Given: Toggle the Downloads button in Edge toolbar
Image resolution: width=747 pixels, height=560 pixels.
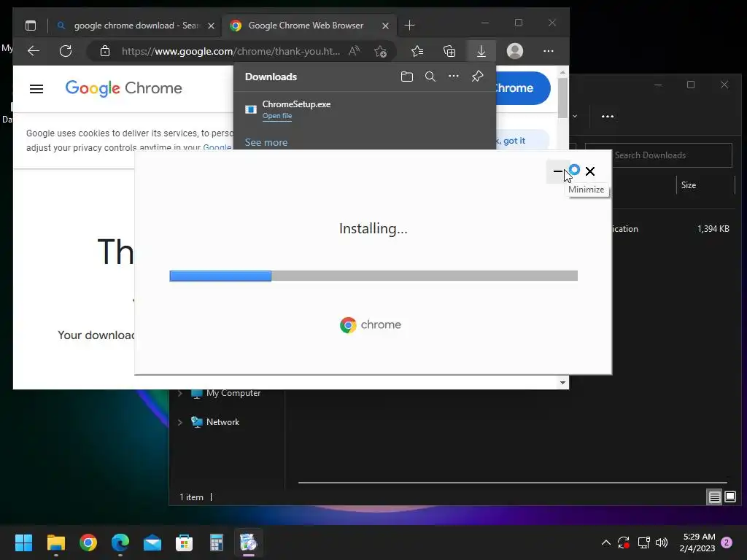Looking at the screenshot, I should tap(481, 51).
